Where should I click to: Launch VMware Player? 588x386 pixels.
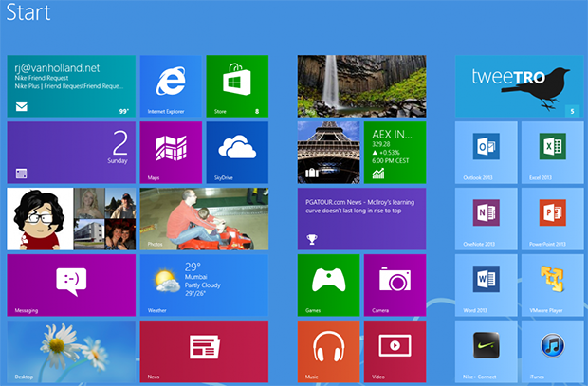click(x=552, y=285)
